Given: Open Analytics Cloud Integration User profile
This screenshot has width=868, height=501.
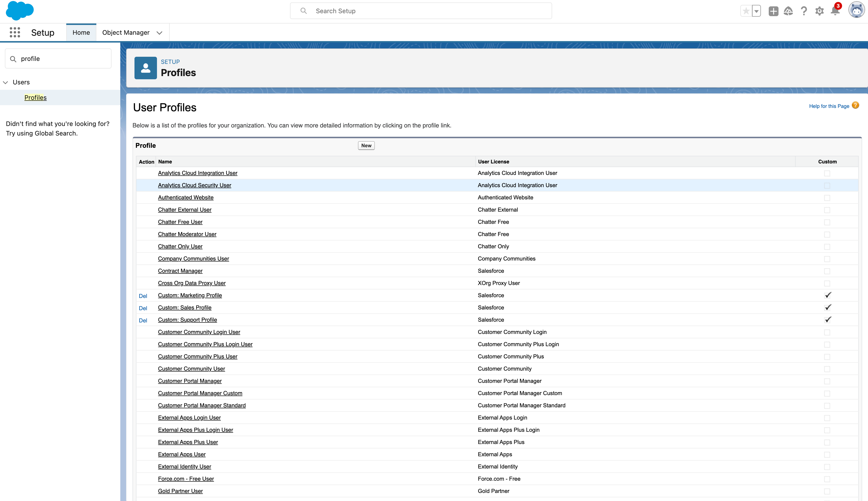Looking at the screenshot, I should pos(198,173).
